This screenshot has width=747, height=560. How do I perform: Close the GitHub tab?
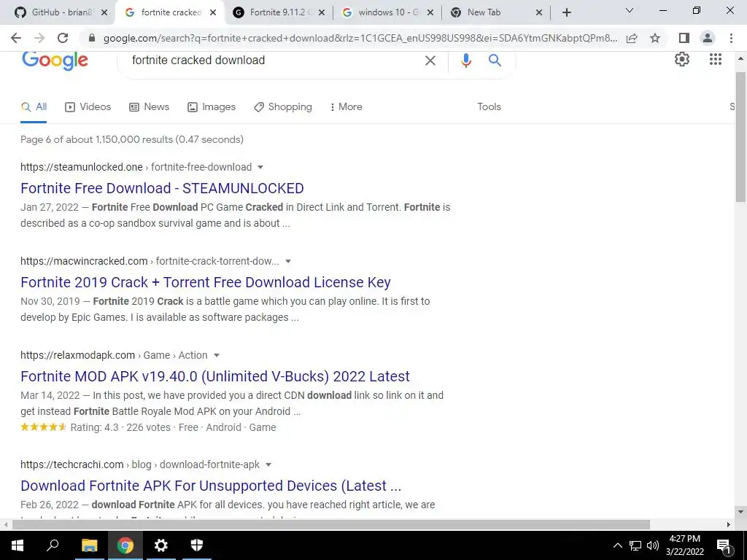pyautogui.click(x=104, y=12)
